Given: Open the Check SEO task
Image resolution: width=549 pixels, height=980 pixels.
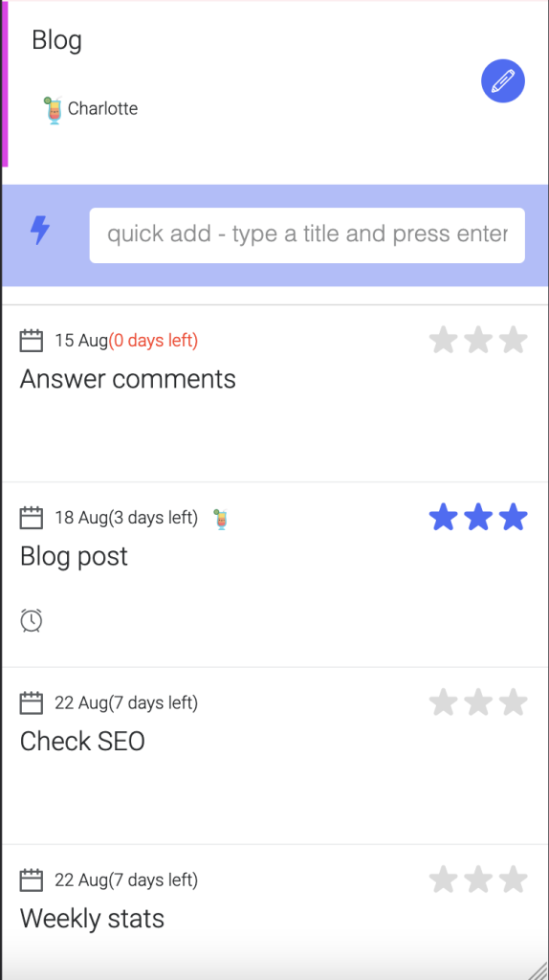Looking at the screenshot, I should click(x=82, y=742).
